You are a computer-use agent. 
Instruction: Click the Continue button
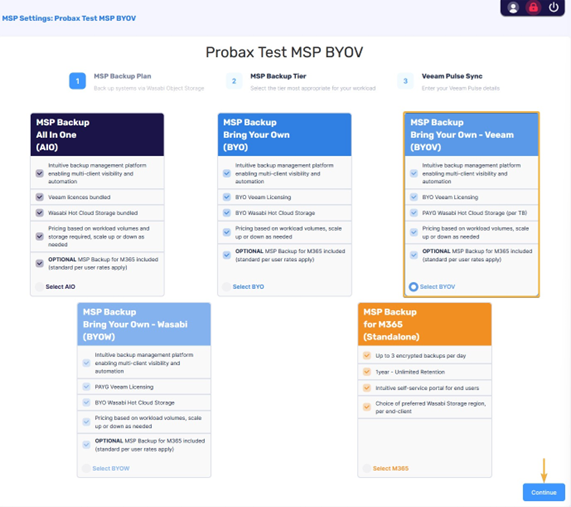544,492
